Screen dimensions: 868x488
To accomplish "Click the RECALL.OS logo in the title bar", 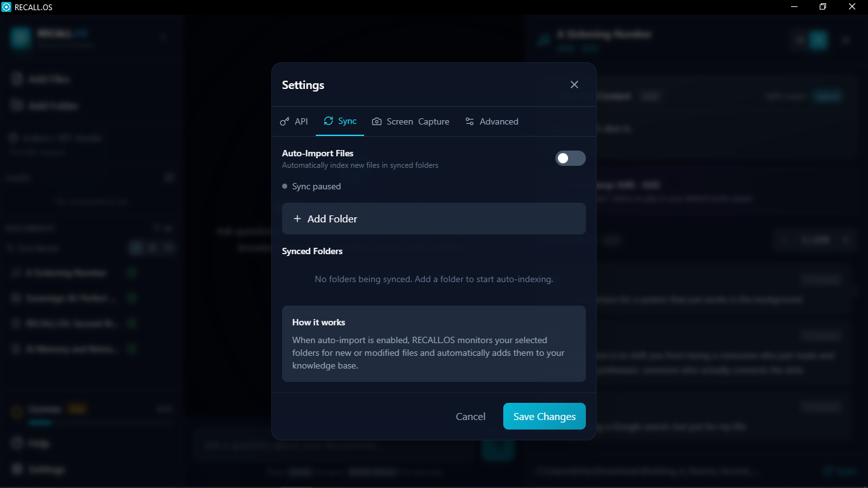I will (x=7, y=7).
